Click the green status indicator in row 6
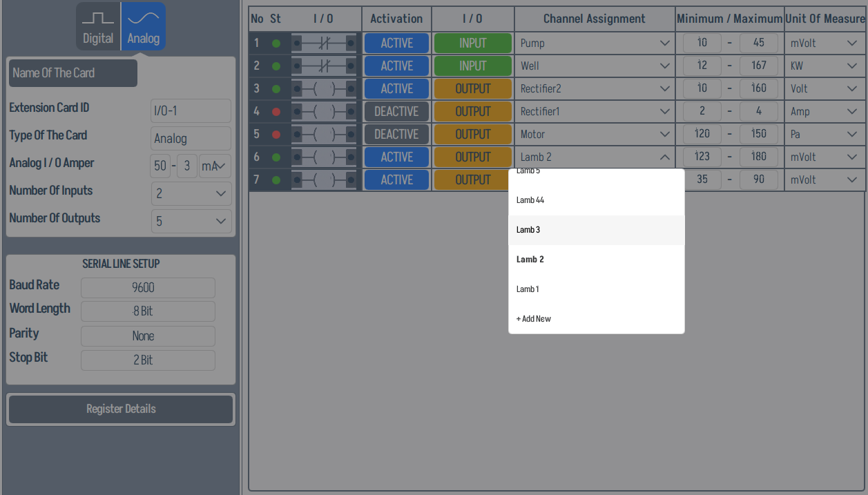This screenshot has width=868, height=495. click(x=276, y=157)
